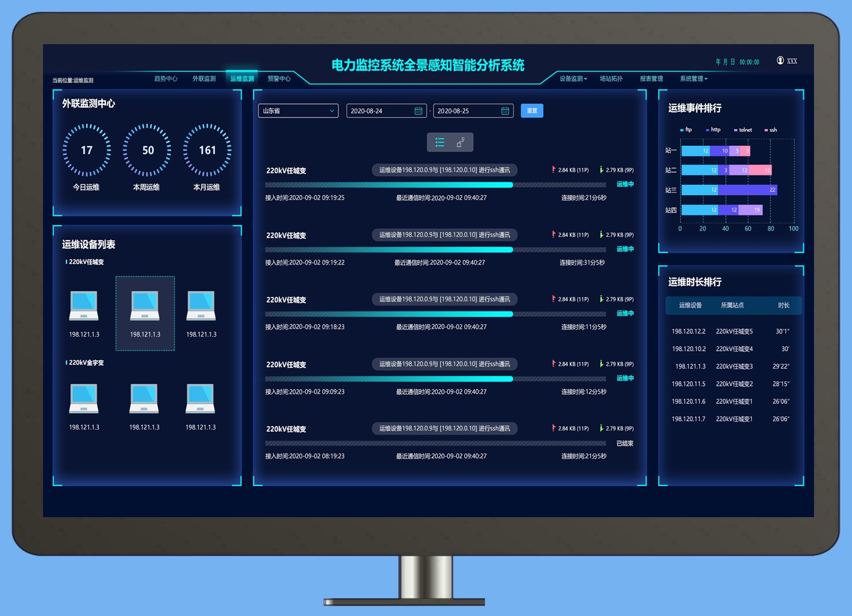
Task: Open calendar for end date 2020-08-25
Action: coord(504,111)
